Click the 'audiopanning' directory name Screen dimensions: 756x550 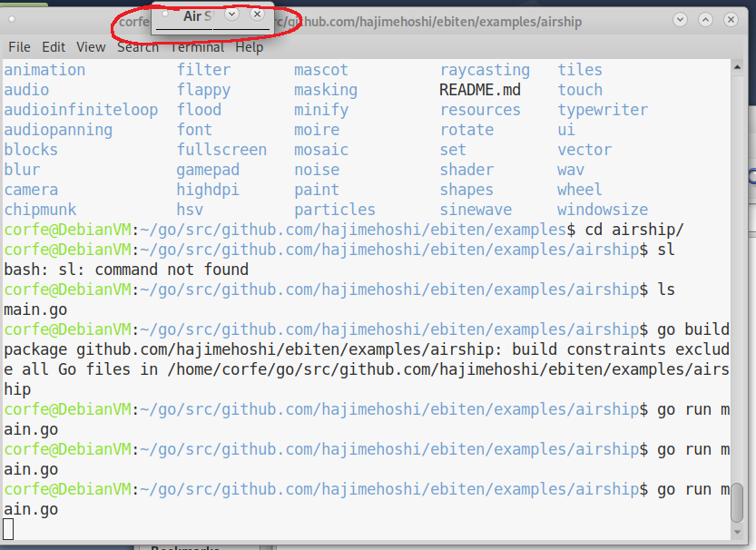click(x=58, y=130)
